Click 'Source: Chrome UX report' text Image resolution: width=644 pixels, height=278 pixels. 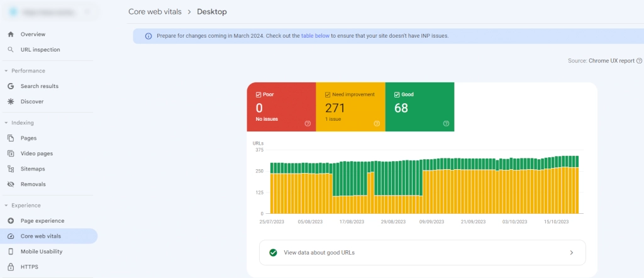tap(601, 61)
